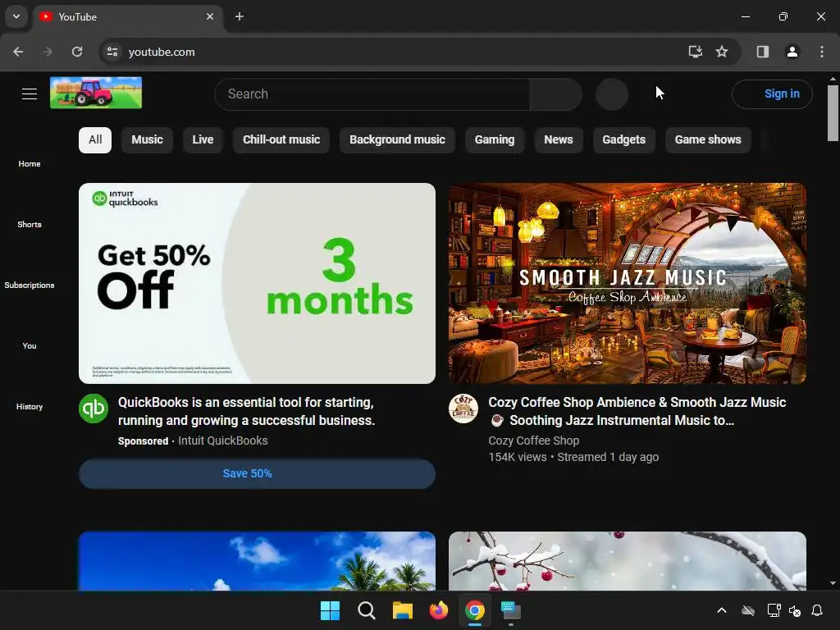The width and height of the screenshot is (840, 630).
Task: Click inside the YouTube Search field
Action: coord(372,94)
